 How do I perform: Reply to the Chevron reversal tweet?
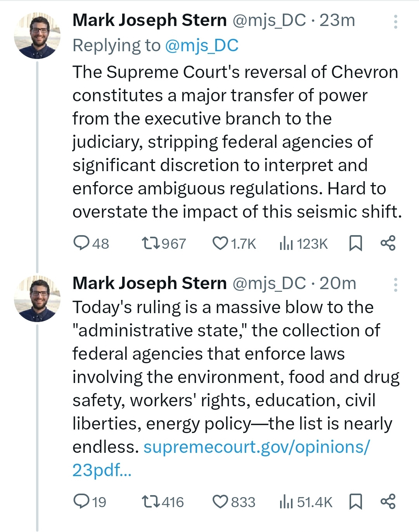(x=81, y=243)
